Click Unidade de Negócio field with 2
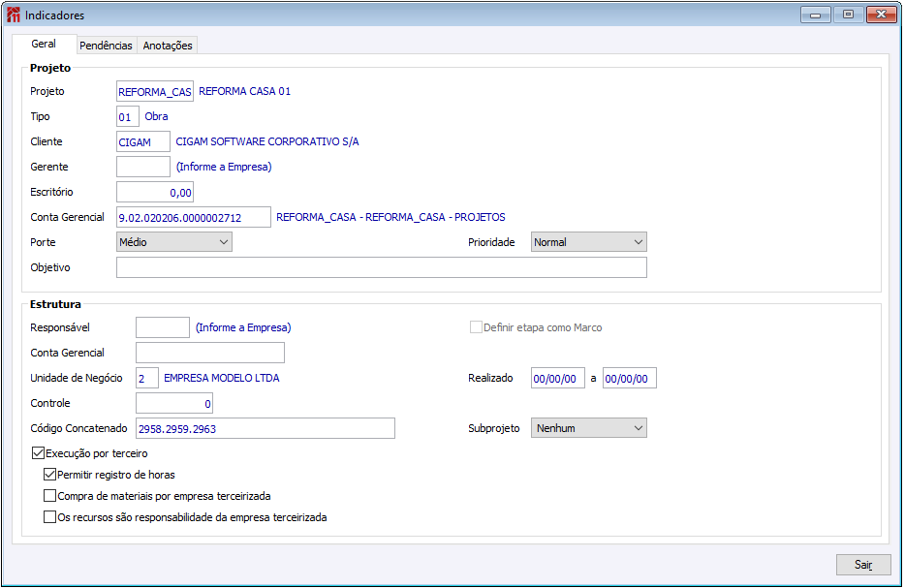Screen dimensions: 905x588 point(147,378)
